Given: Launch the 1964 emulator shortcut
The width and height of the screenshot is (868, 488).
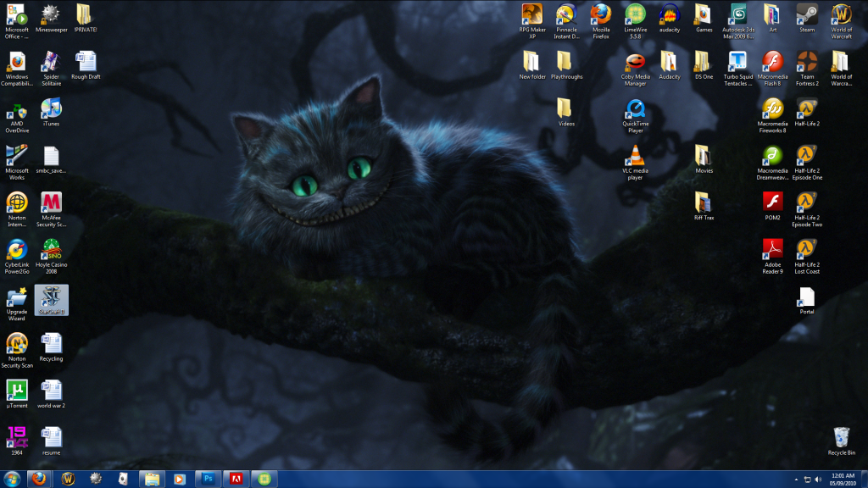Looking at the screenshot, I should pos(17,441).
